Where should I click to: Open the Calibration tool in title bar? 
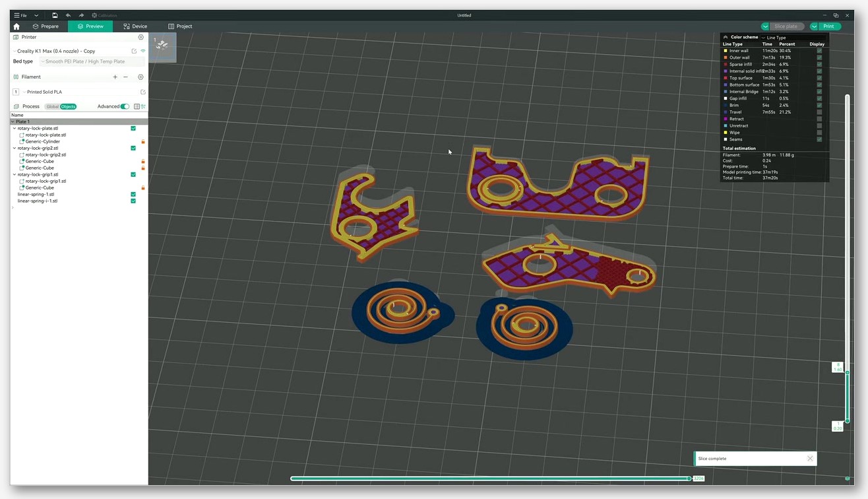point(104,15)
